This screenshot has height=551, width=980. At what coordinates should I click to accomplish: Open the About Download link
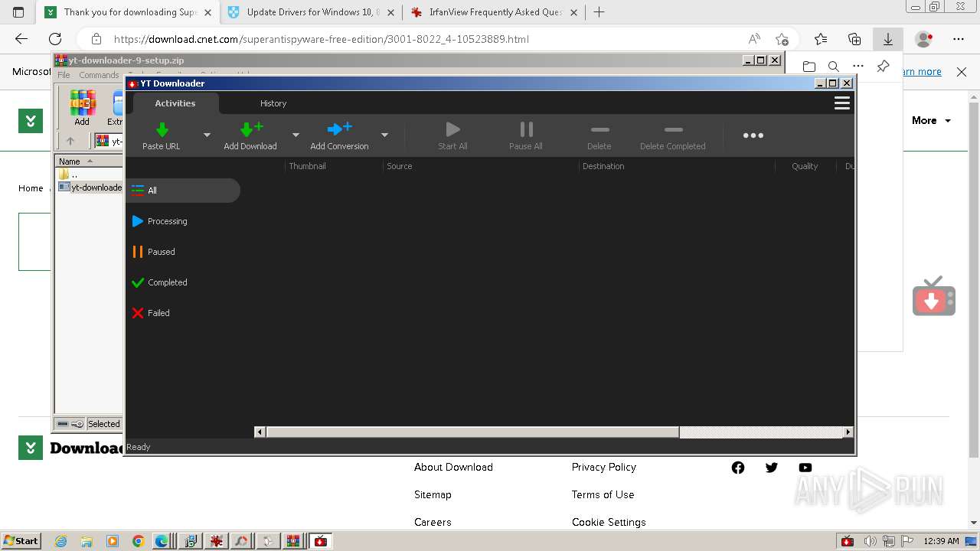[453, 467]
